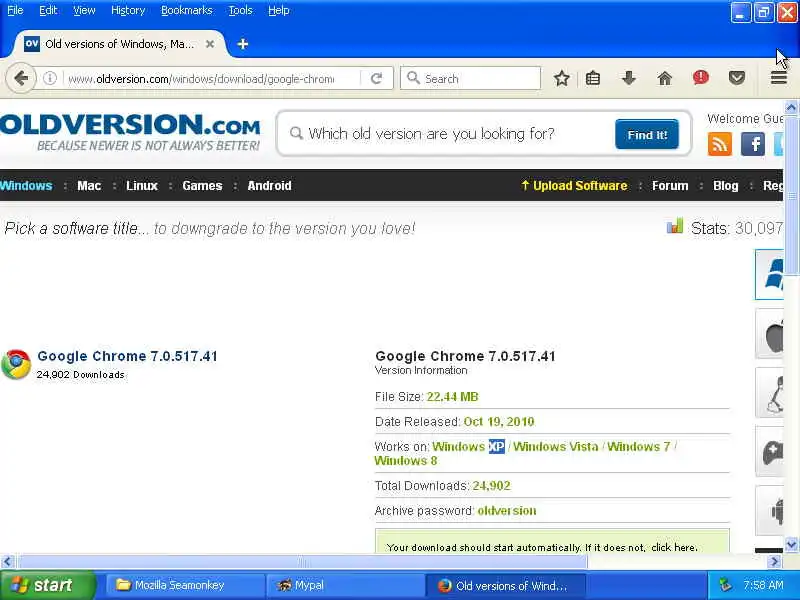Screen dimensions: 800x600
Task: Open a new tab with plus icon
Action: coord(243,44)
